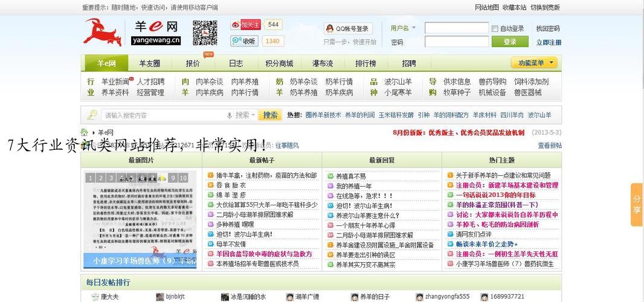Open the 报价 navigation tab
The image size is (644, 302).
(193, 63)
